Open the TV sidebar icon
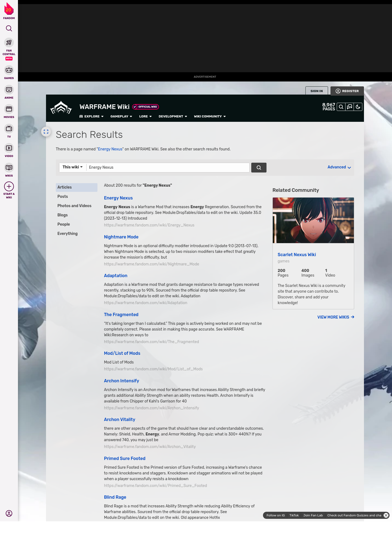Image resolution: width=392 pixels, height=545 pixels. pos(9,128)
